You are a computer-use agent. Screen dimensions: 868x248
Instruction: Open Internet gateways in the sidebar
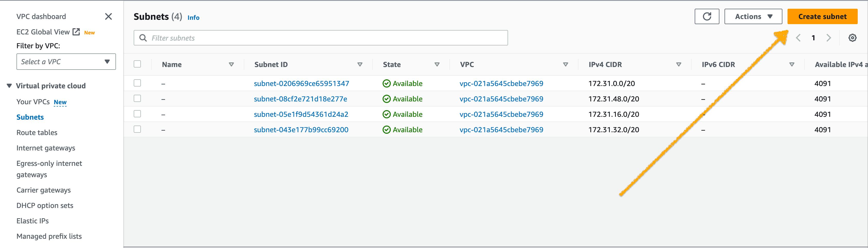point(46,148)
